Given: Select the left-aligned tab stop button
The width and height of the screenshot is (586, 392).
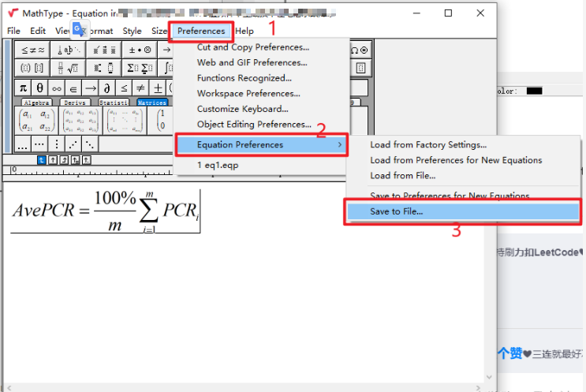Looking at the screenshot, I should click(x=42, y=160).
